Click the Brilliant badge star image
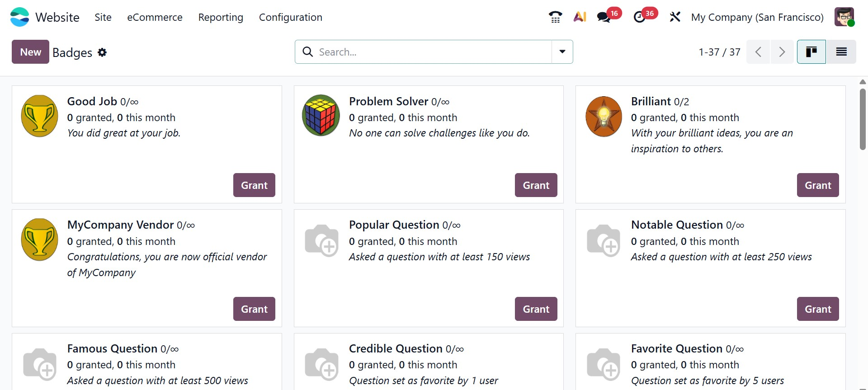 (x=604, y=117)
